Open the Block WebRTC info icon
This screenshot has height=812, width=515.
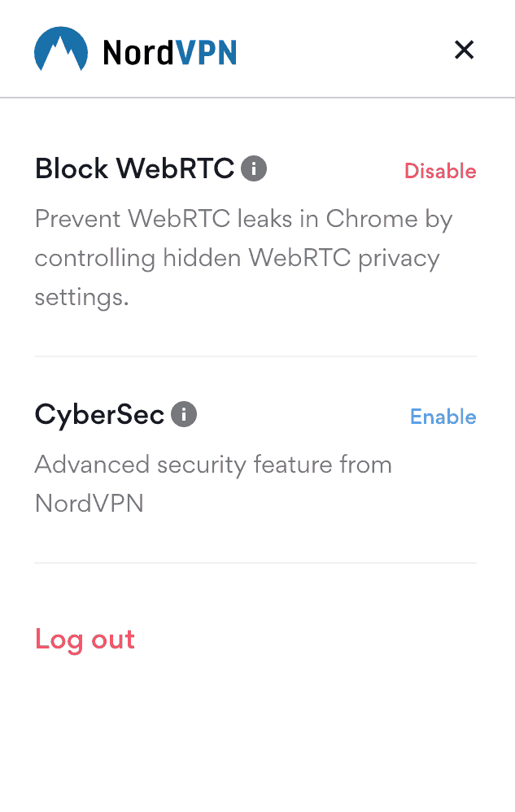[254, 168]
